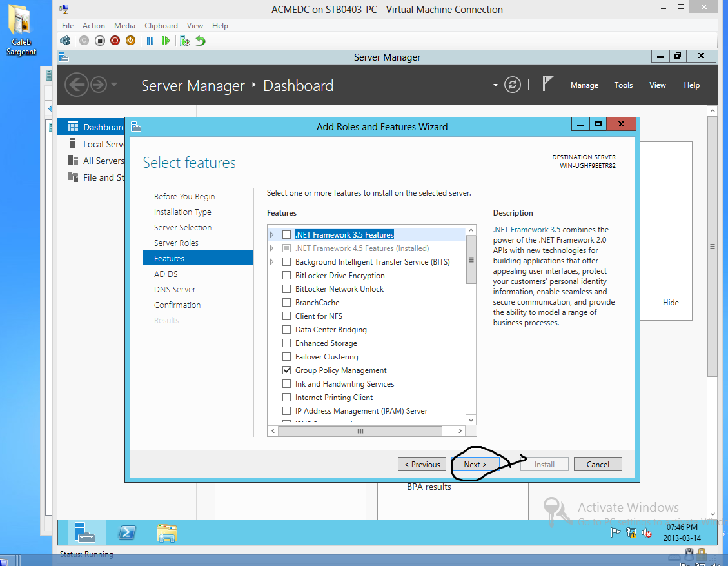728x566 pixels.
Task: Open the VM Connection Action menu
Action: click(93, 26)
